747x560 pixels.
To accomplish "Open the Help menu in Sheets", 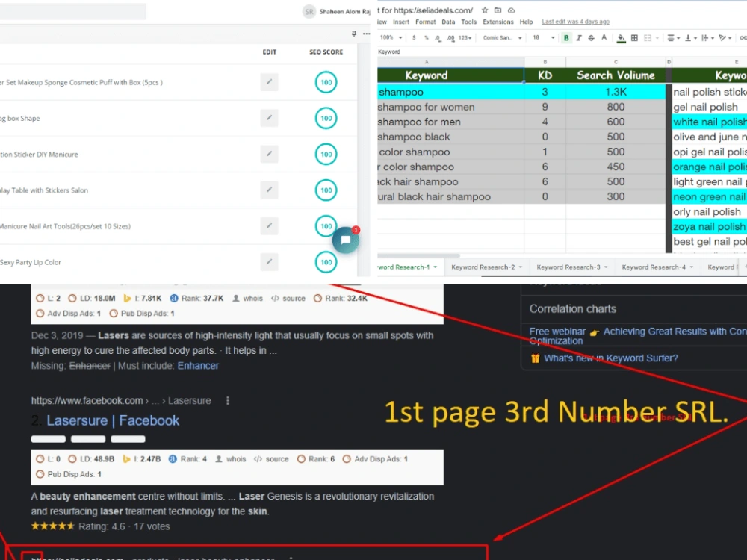I will (526, 22).
